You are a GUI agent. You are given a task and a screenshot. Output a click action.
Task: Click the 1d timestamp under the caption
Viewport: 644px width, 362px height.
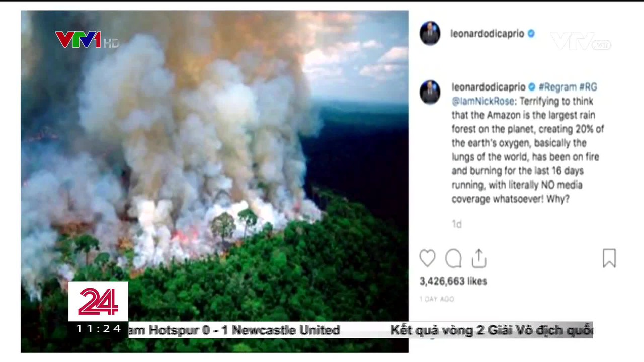point(456,224)
